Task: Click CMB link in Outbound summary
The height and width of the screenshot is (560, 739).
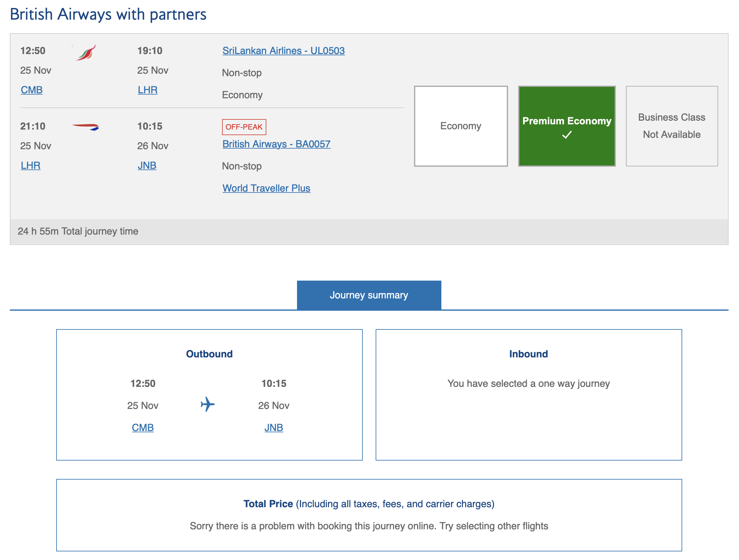Action: pos(143,427)
